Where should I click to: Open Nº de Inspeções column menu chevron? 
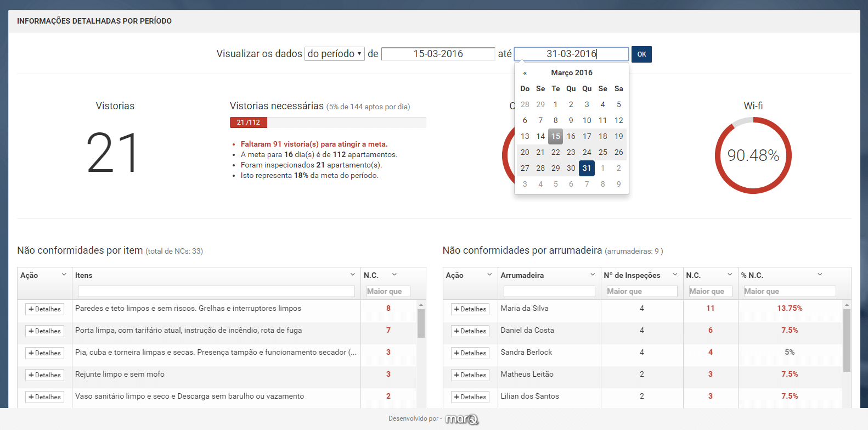[x=675, y=275]
